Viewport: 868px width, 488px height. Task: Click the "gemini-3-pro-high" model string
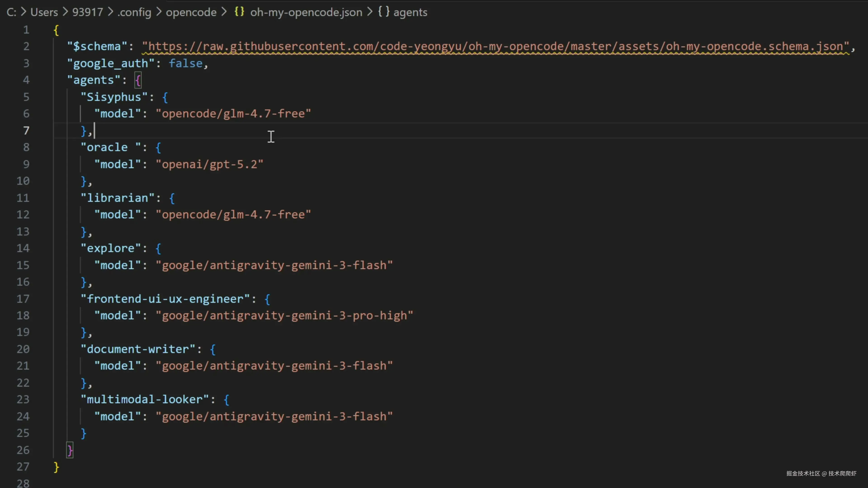click(284, 316)
